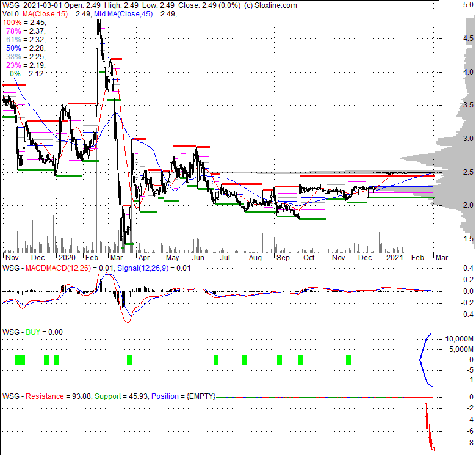476x455 pixels.
Task: Click the -8 label on bottom panel axis
Action: [x=471, y=443]
